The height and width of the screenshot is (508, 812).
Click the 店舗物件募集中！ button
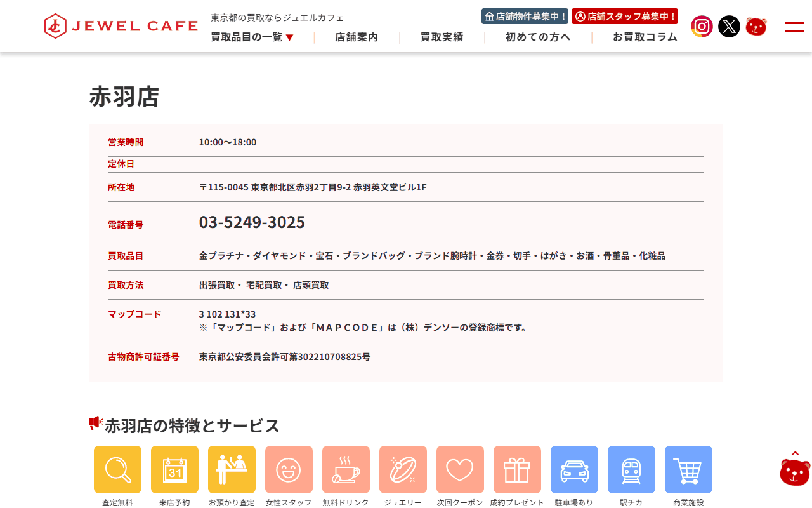pyautogui.click(x=525, y=17)
